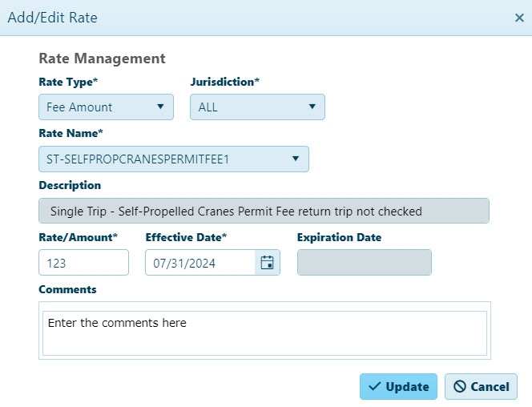Expand the Rate Name dropdown arrow
This screenshot has height=407, width=532.
click(296, 159)
